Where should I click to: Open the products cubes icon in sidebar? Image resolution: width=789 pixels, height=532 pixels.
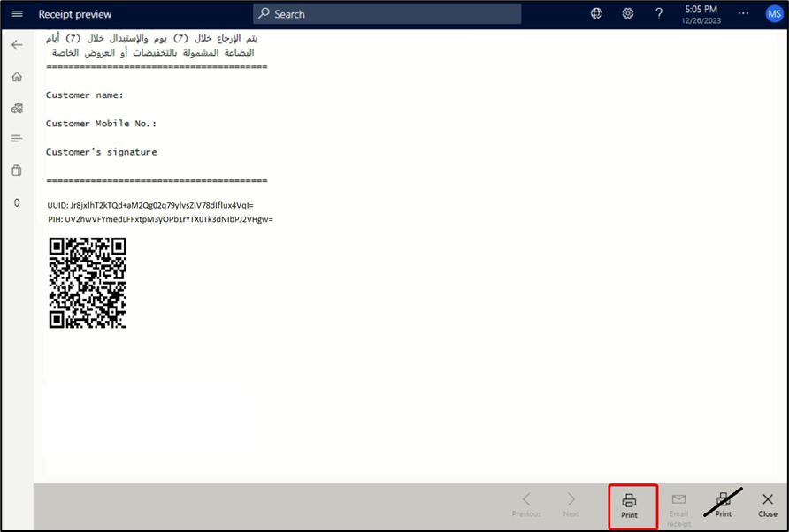pyautogui.click(x=17, y=108)
